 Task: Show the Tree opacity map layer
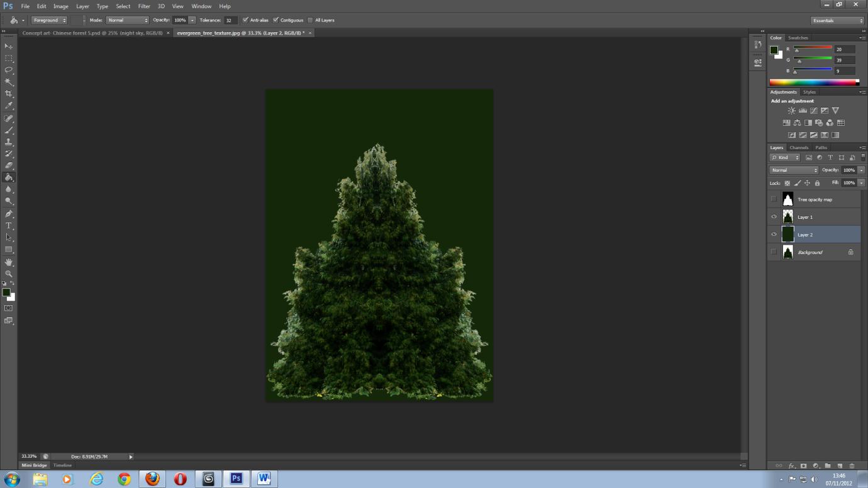[x=774, y=199]
